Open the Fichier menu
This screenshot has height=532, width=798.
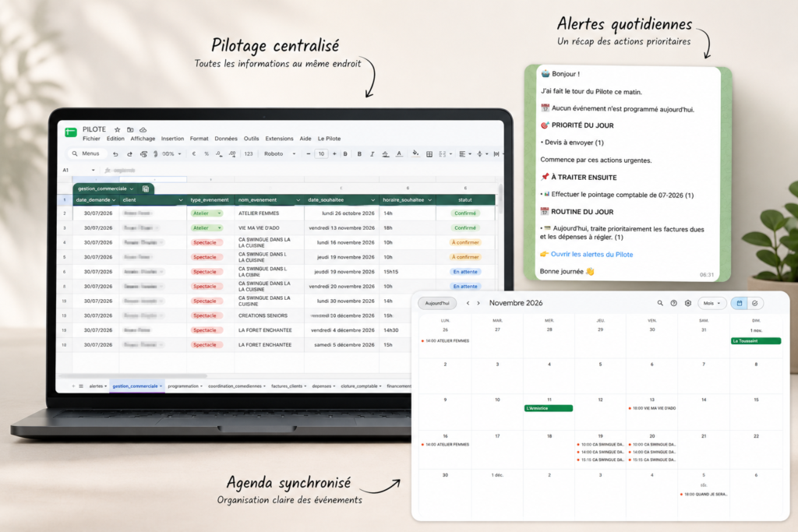coord(92,139)
